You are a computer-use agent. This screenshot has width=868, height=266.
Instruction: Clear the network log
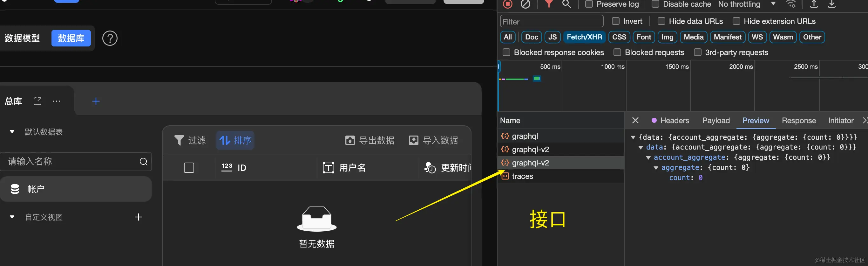tap(525, 4)
